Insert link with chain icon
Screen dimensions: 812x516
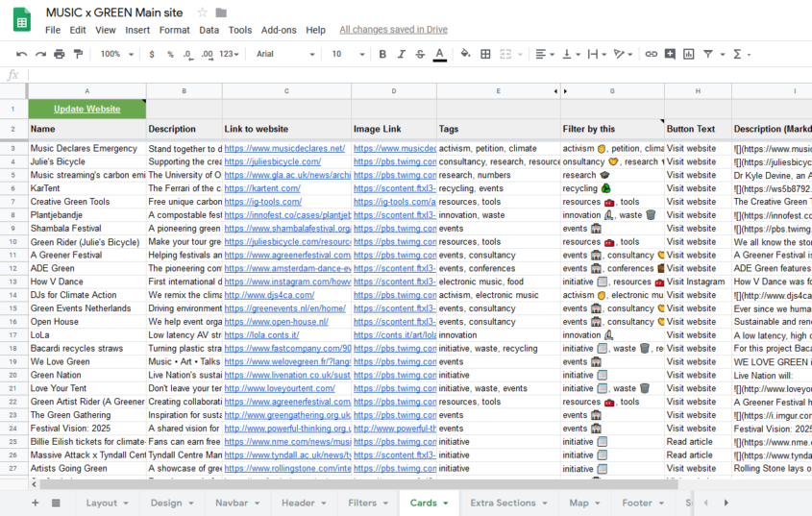(x=651, y=54)
